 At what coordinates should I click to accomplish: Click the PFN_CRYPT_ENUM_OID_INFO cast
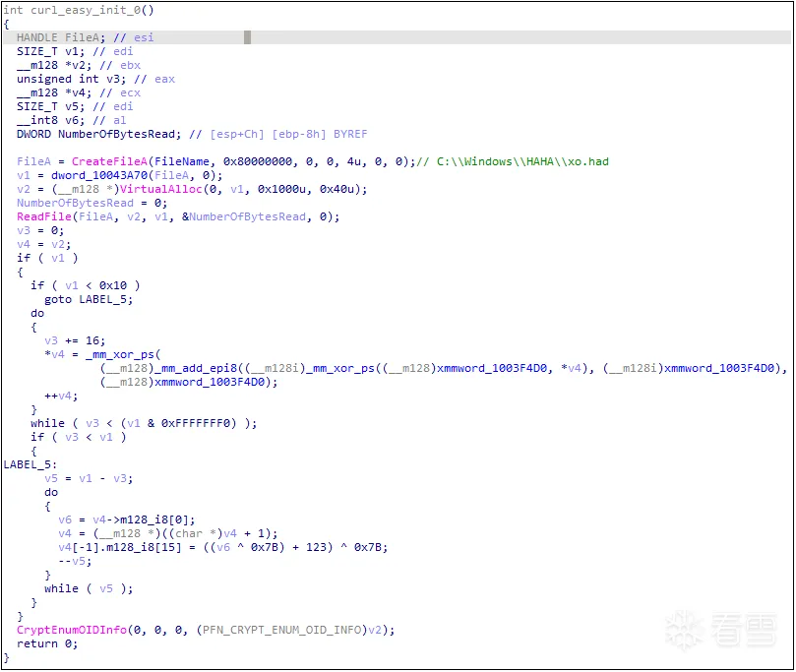(x=281, y=630)
